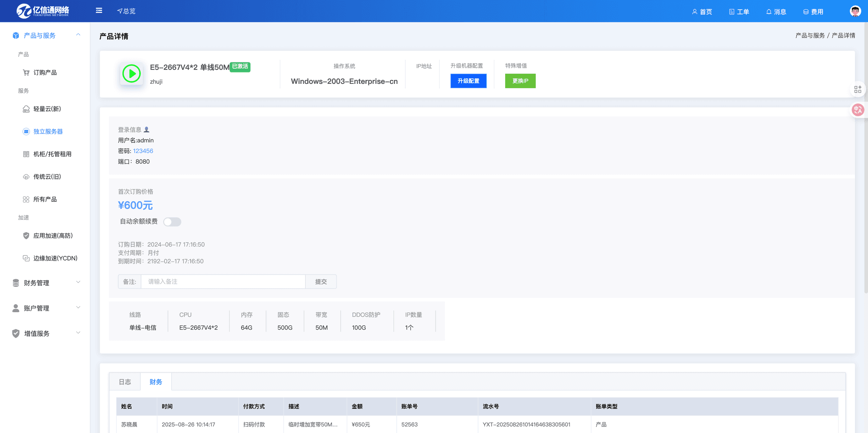This screenshot has width=868, height=433.
Task: Click the translate floating icon
Action: (x=858, y=110)
